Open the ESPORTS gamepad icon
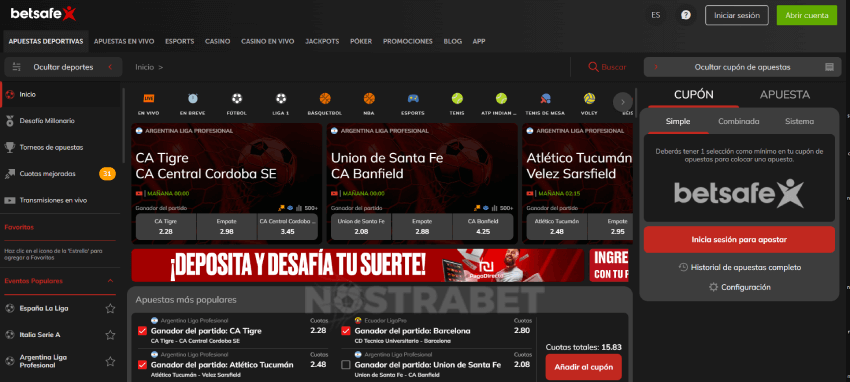The image size is (850, 382). [x=413, y=99]
